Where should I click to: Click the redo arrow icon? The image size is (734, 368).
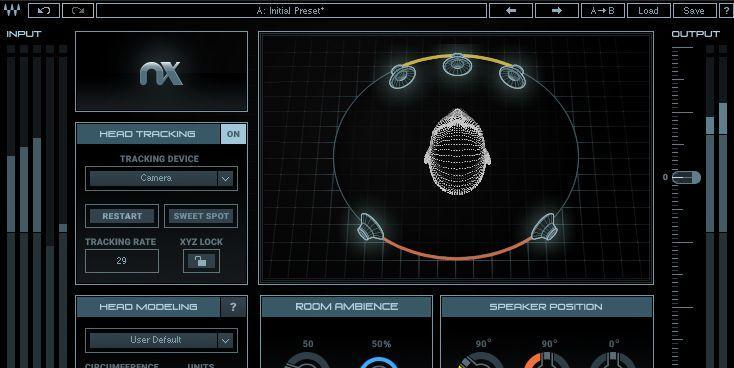[x=78, y=10]
